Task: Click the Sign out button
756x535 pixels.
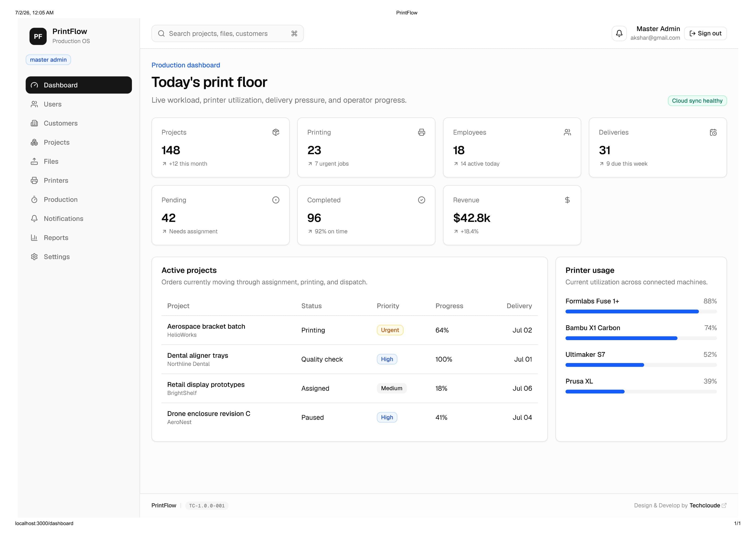Action: point(705,34)
